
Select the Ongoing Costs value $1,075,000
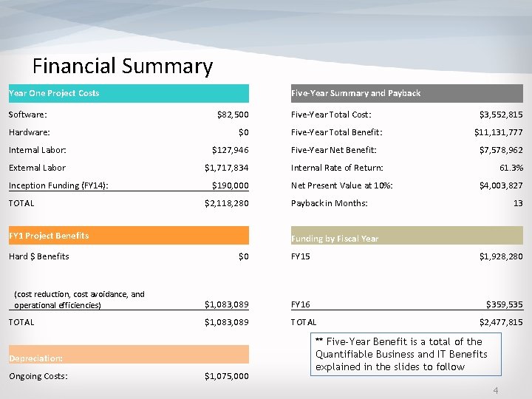coord(227,376)
